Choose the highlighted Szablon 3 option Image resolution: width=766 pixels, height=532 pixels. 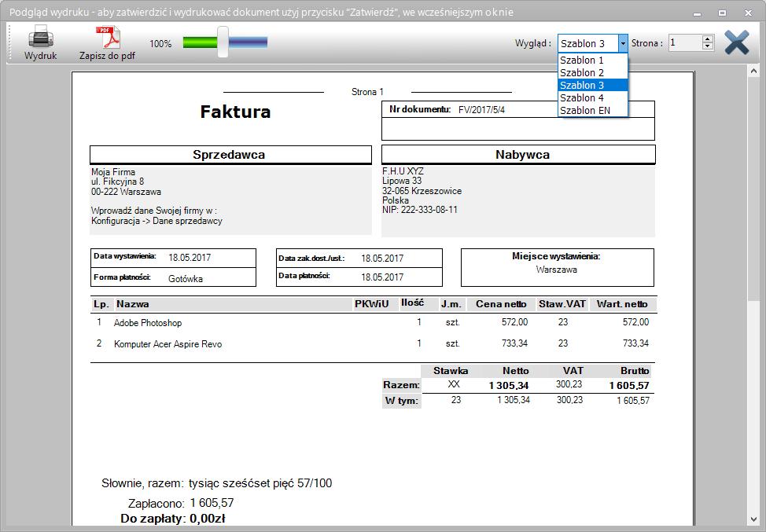(592, 86)
